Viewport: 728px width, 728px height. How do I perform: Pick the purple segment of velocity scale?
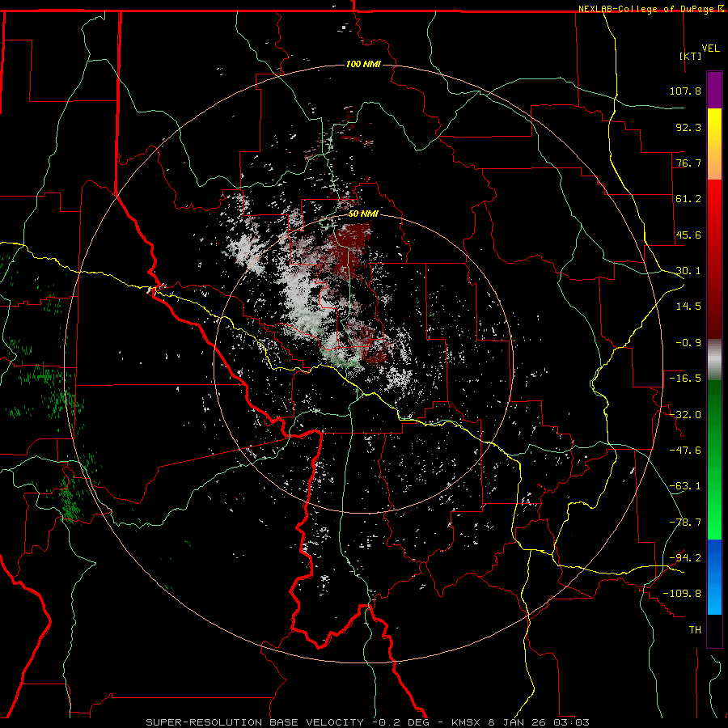tap(714, 90)
